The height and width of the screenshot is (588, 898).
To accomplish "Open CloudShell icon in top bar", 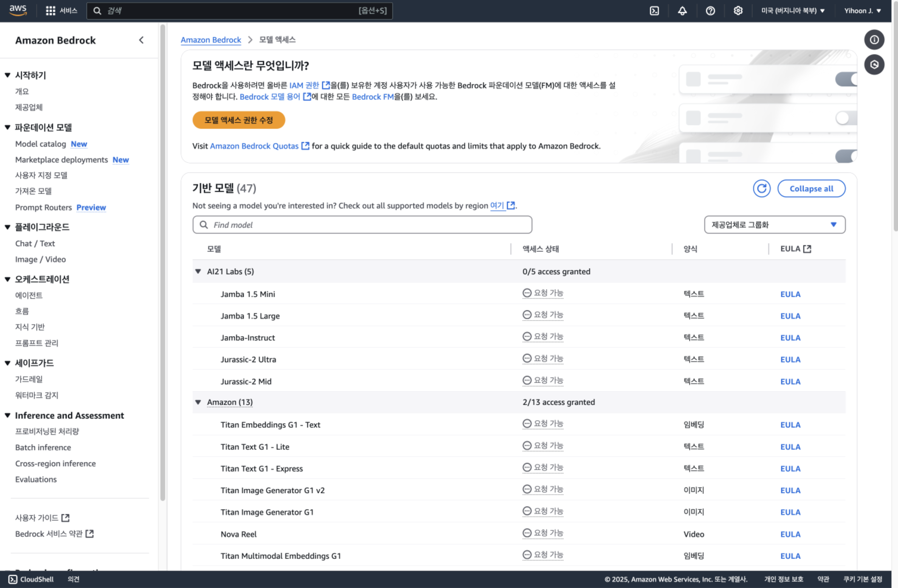I will (x=654, y=10).
